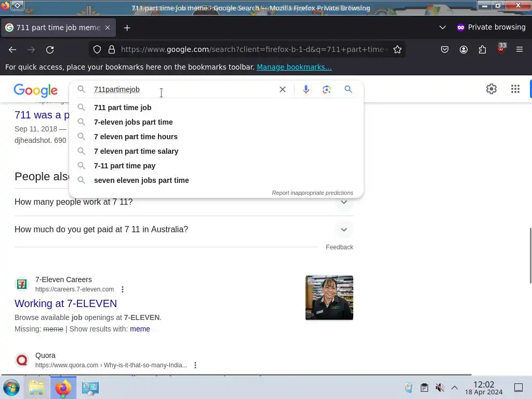Choose suggestion '7 eleven part time hours'

pos(216,137)
